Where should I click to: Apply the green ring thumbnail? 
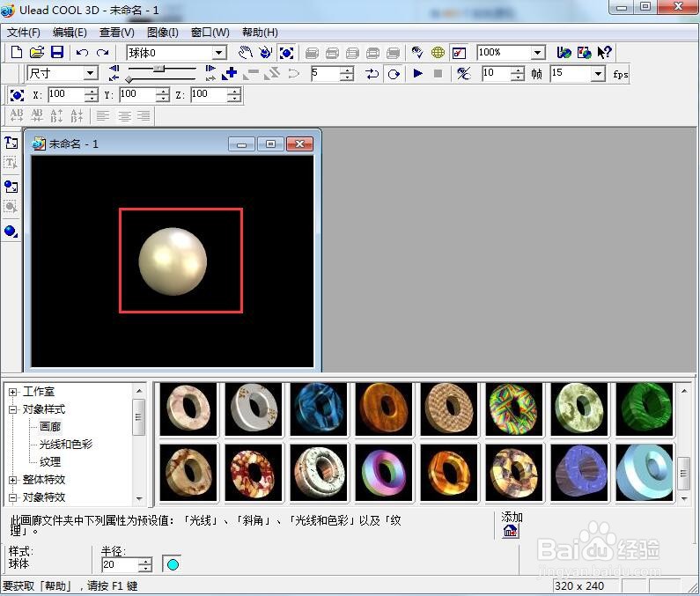click(645, 409)
